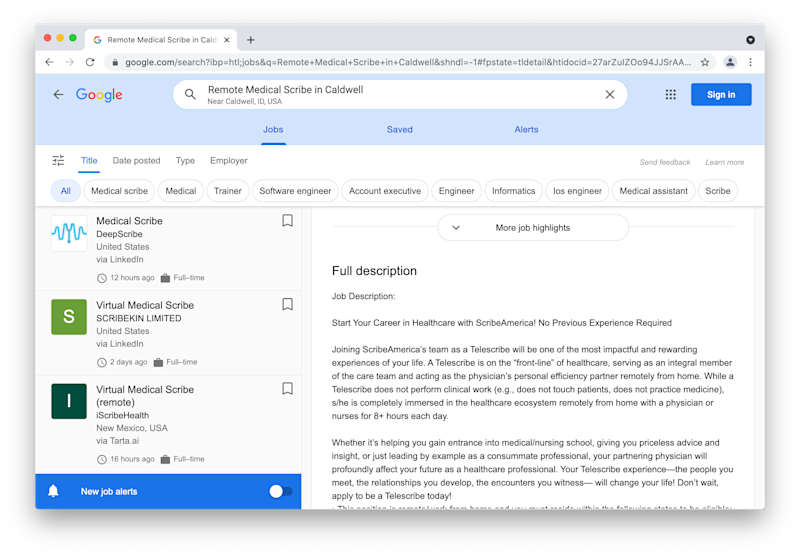Click the browser forward arrow

pos(70,62)
